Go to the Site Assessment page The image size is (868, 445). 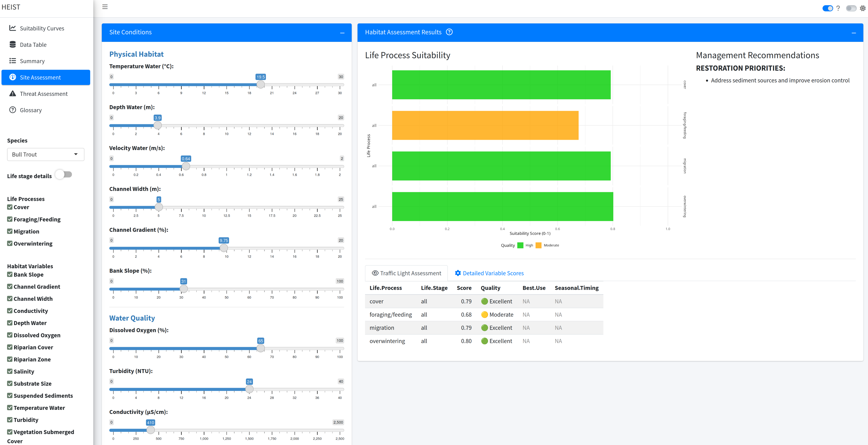[40, 77]
